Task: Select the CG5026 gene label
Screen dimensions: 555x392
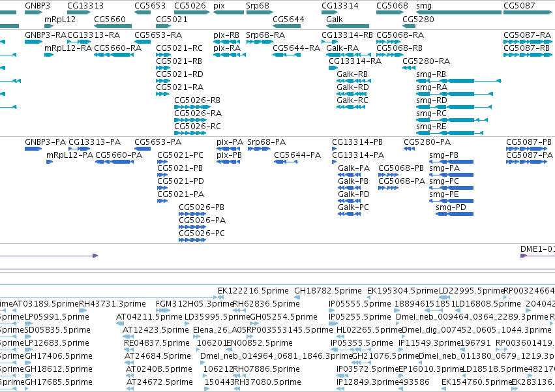Action: tap(190, 6)
